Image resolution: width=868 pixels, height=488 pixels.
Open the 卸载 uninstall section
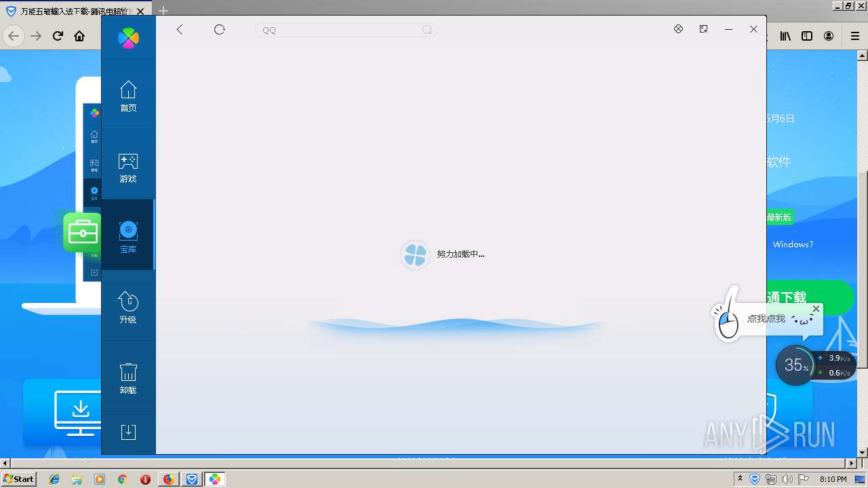coord(128,378)
